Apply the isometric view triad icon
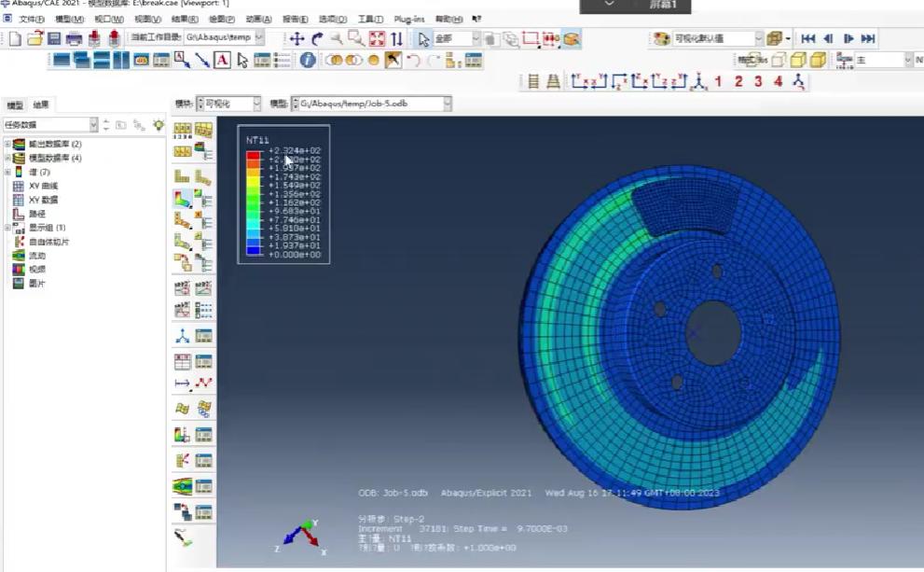 click(x=699, y=81)
